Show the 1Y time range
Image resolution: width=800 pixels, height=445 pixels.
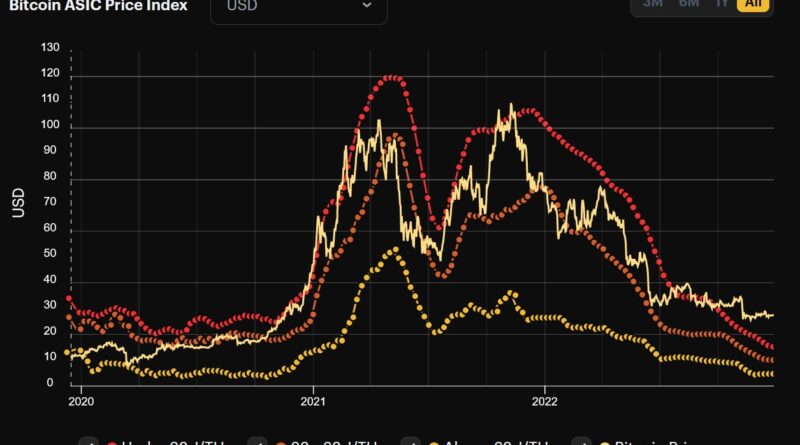tap(721, 4)
